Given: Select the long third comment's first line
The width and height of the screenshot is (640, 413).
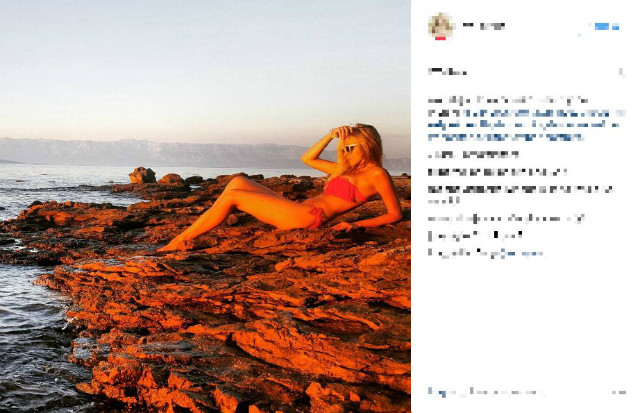Looking at the screenshot, I should (x=520, y=189).
